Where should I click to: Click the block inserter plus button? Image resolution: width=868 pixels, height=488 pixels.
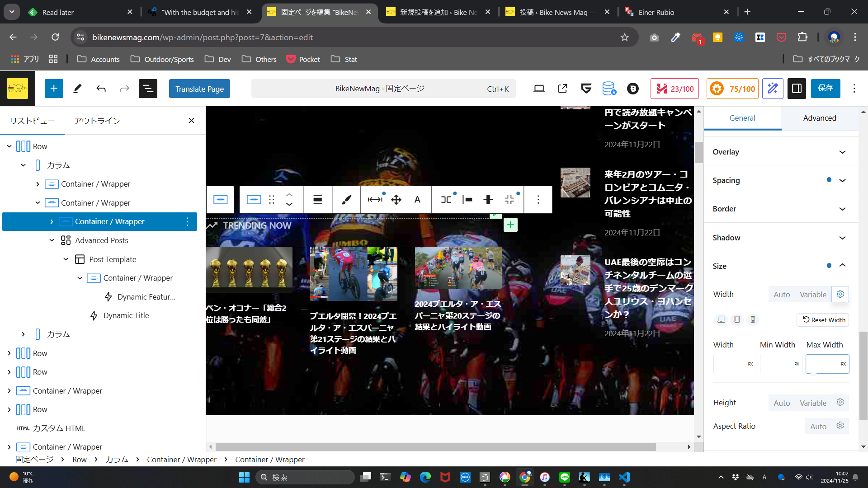[54, 89]
